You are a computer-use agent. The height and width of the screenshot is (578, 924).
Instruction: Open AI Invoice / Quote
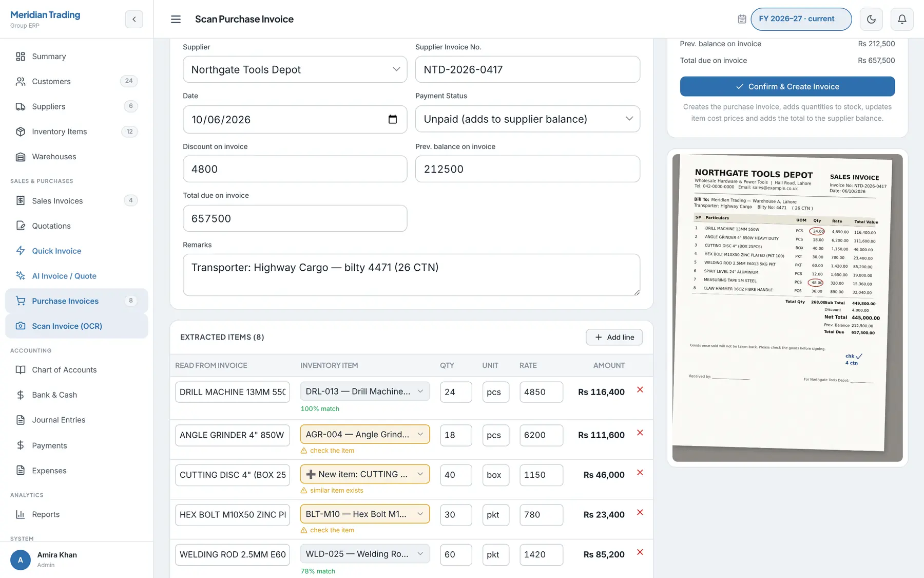point(76,276)
